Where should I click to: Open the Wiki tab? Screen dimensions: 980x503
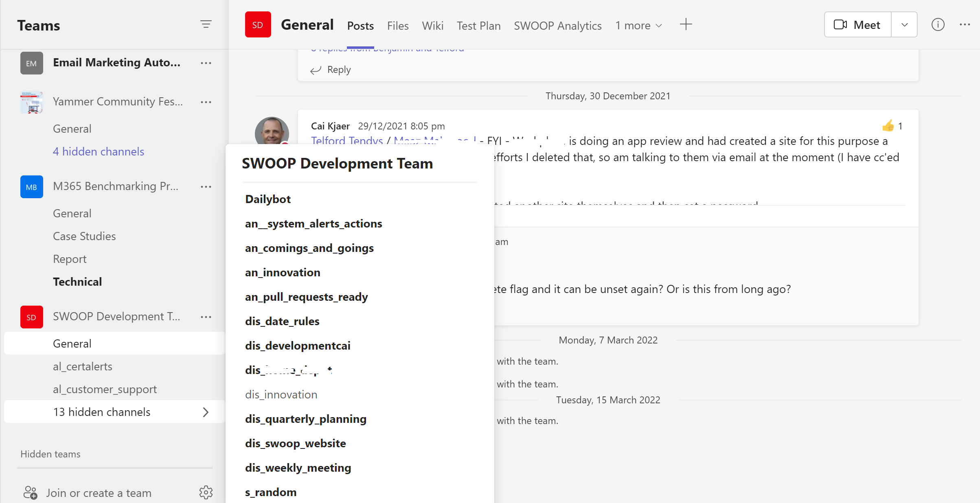433,26
